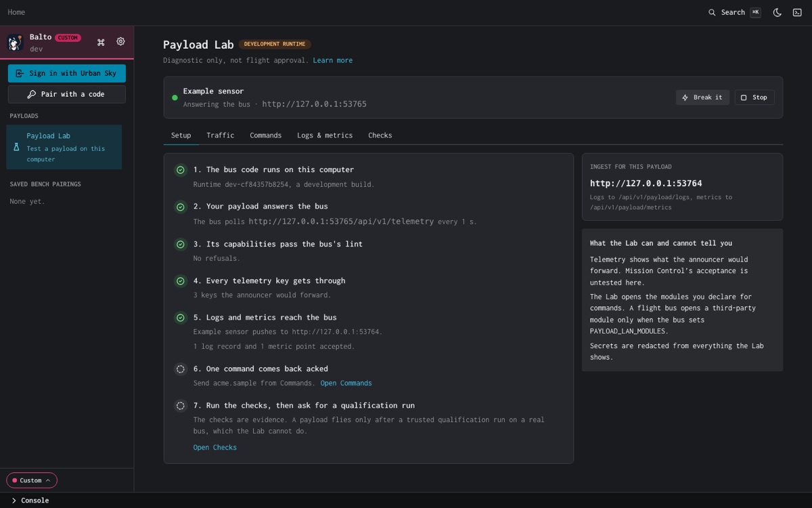Click the green check beside step 2
This screenshot has width=812, height=508.
[x=181, y=207]
